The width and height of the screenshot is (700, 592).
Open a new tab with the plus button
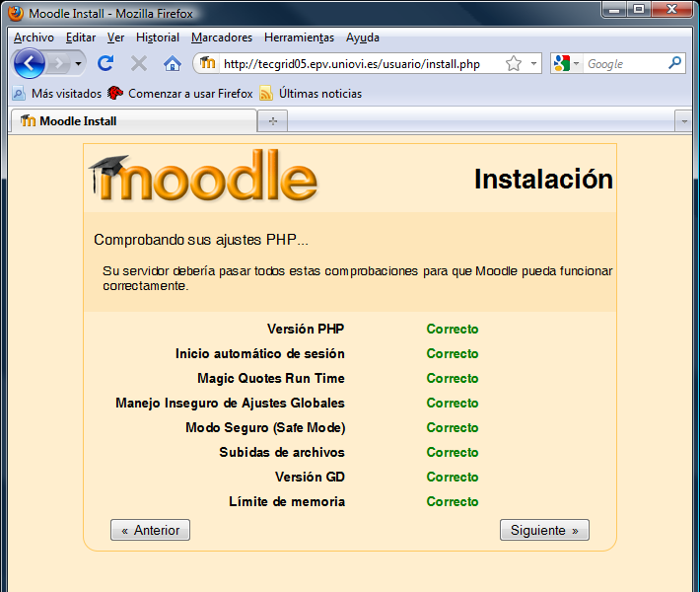click(273, 121)
